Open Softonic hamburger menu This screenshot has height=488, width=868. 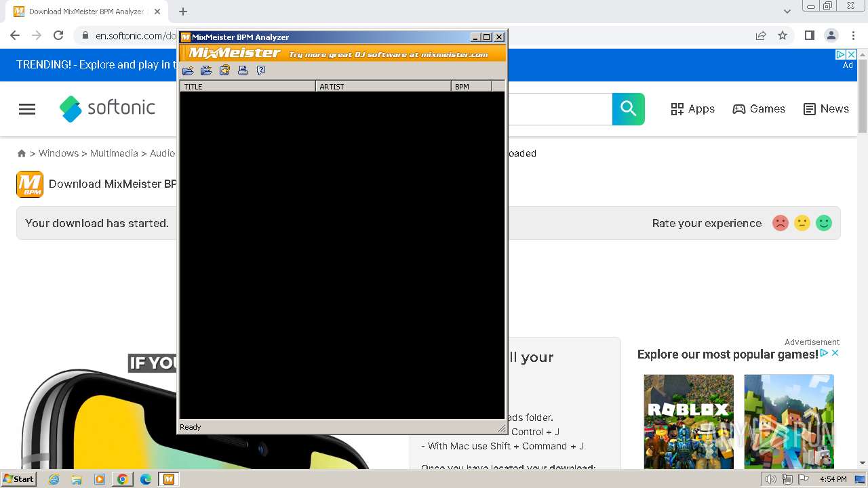tap(27, 109)
